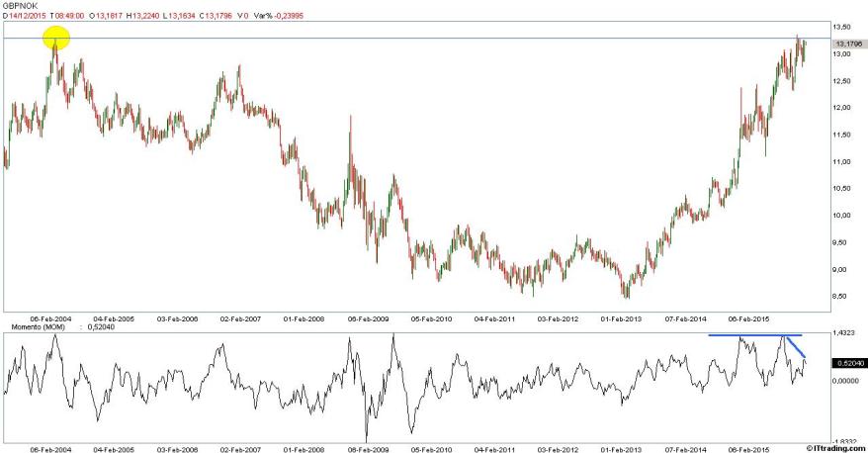Click the GBPNOK symbol title

tap(21, 6)
